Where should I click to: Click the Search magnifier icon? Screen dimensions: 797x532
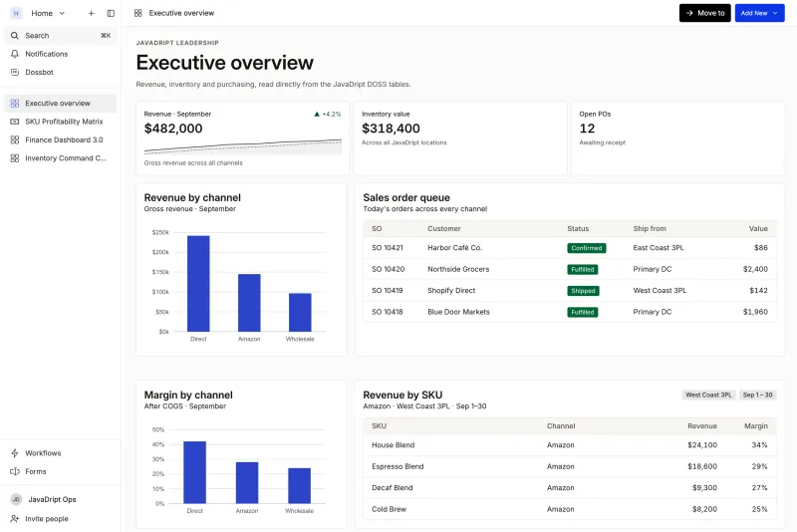click(x=15, y=36)
